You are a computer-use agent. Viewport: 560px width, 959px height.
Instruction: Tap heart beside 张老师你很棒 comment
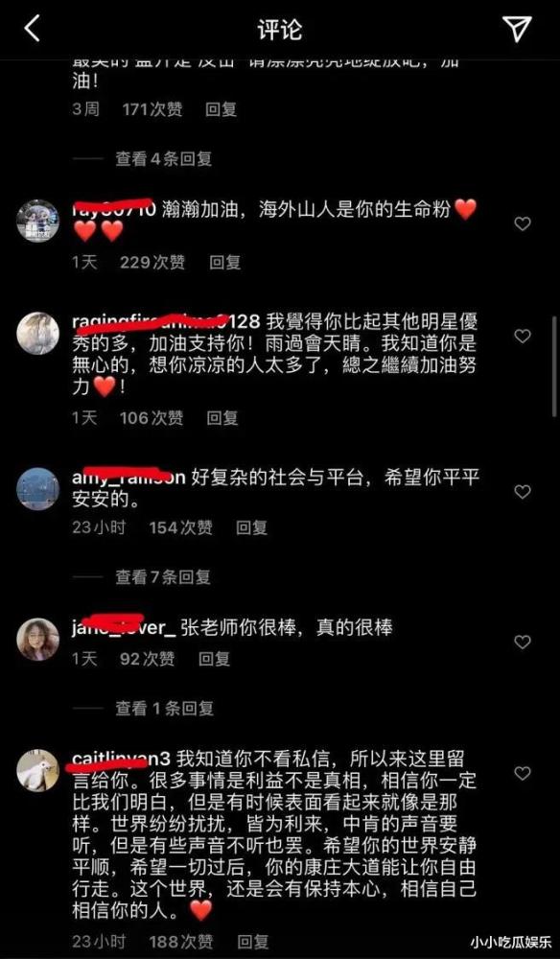(x=522, y=643)
